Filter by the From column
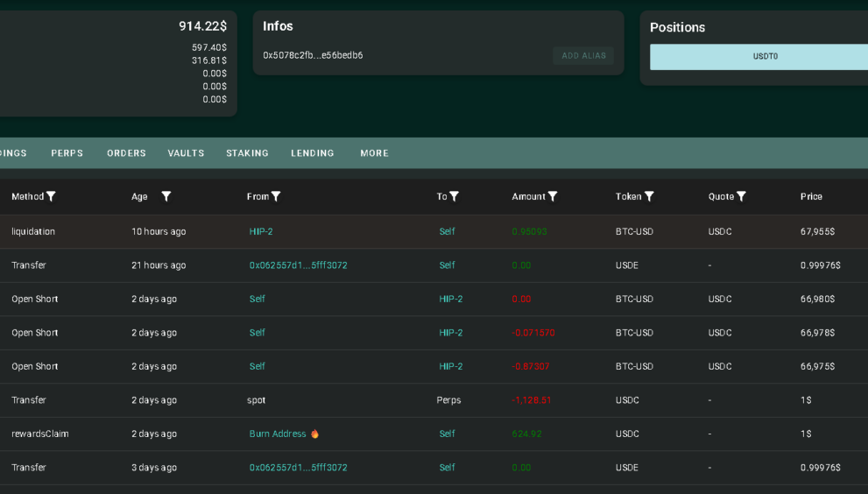868x494 pixels. [276, 197]
